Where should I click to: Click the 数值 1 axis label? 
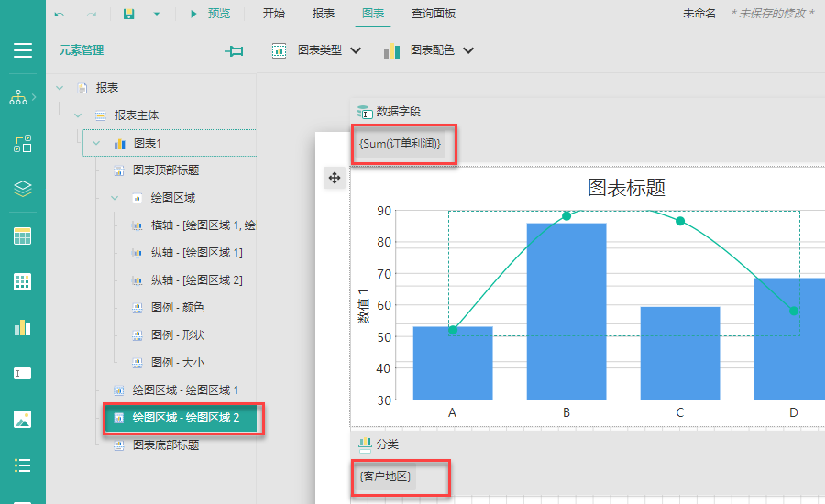point(364,306)
